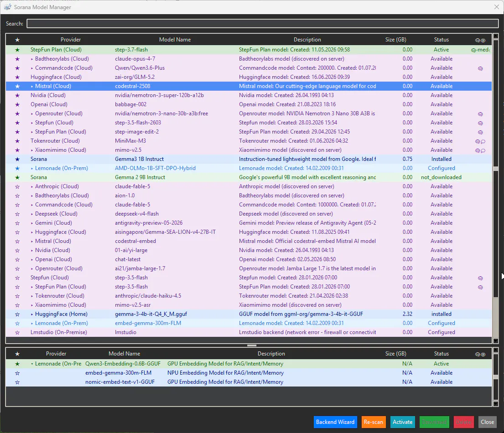The width and height of the screenshot is (504, 433).
Task: Click the top table scrollbar up arrow
Action: coord(496,36)
